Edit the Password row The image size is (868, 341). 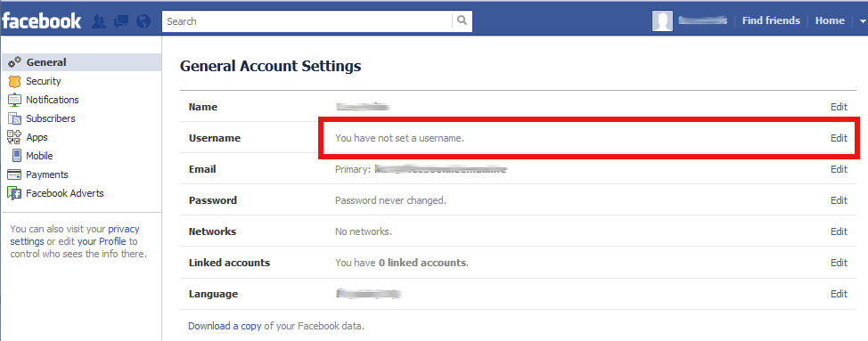[x=839, y=200]
